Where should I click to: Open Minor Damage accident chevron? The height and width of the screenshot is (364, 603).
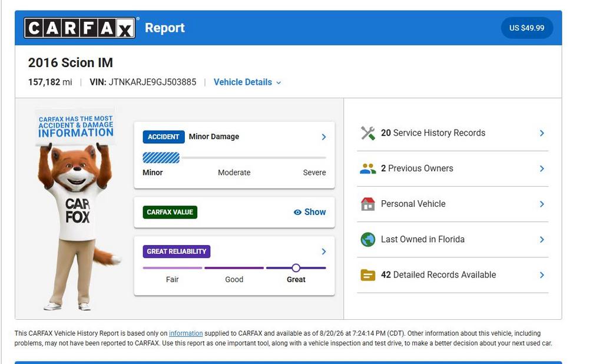click(x=324, y=137)
